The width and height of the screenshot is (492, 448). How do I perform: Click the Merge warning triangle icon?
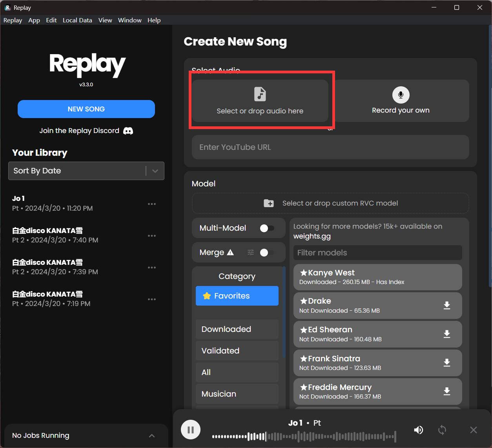click(x=230, y=252)
